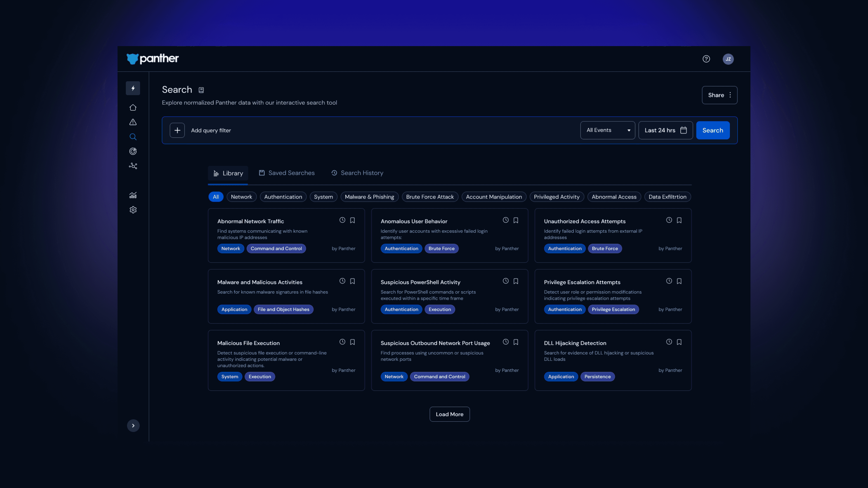Viewport: 868px width, 488px height.
Task: Click the Add query filter field
Action: click(211, 130)
